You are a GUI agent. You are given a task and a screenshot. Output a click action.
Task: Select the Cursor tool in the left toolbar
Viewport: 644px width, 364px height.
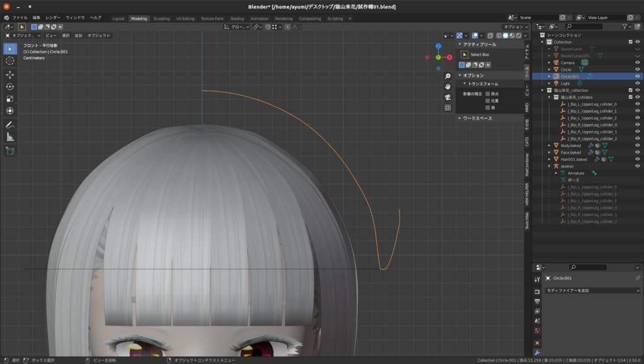[x=10, y=61]
